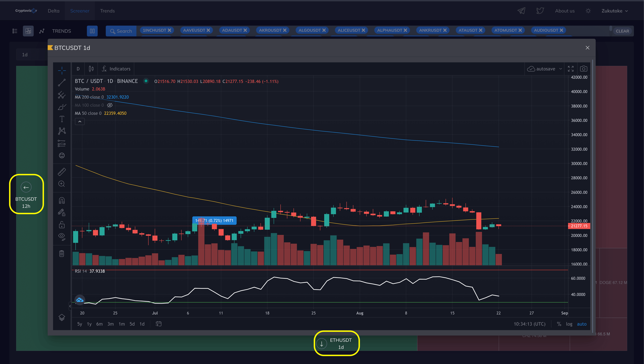The image size is (644, 364).
Task: Select the Text annotation tool
Action: coord(62,119)
